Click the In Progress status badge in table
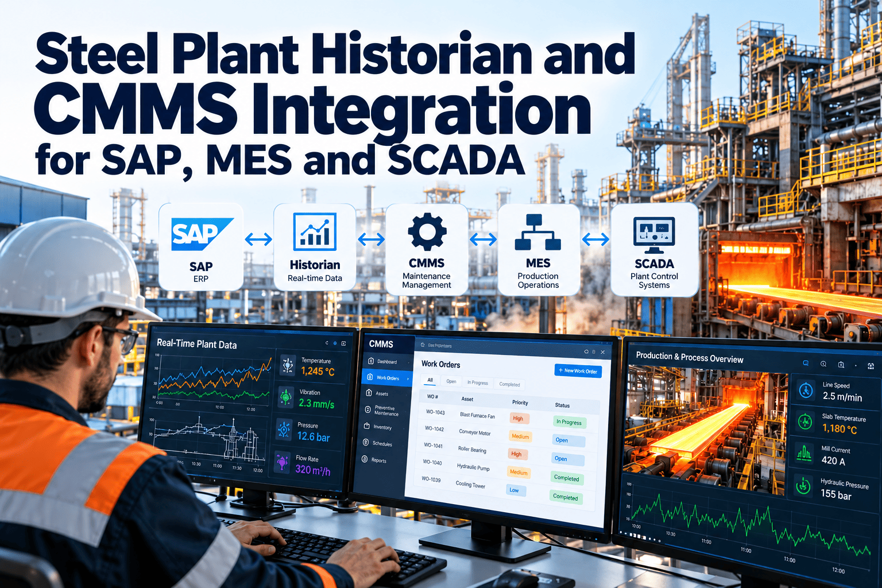The image size is (882, 588). tap(569, 422)
